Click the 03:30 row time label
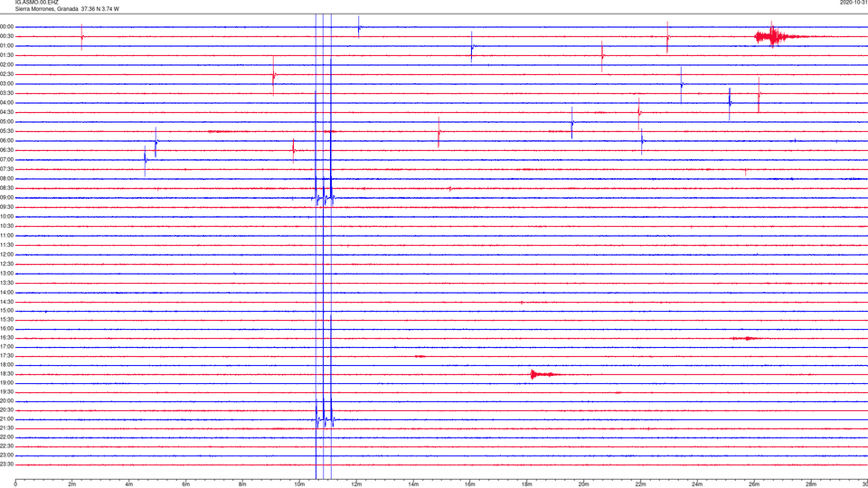 coord(6,93)
